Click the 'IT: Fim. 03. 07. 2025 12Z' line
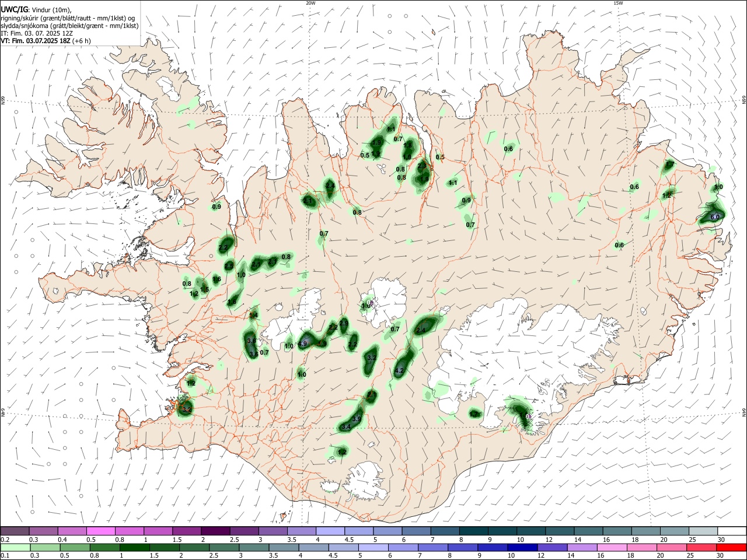 (37, 33)
